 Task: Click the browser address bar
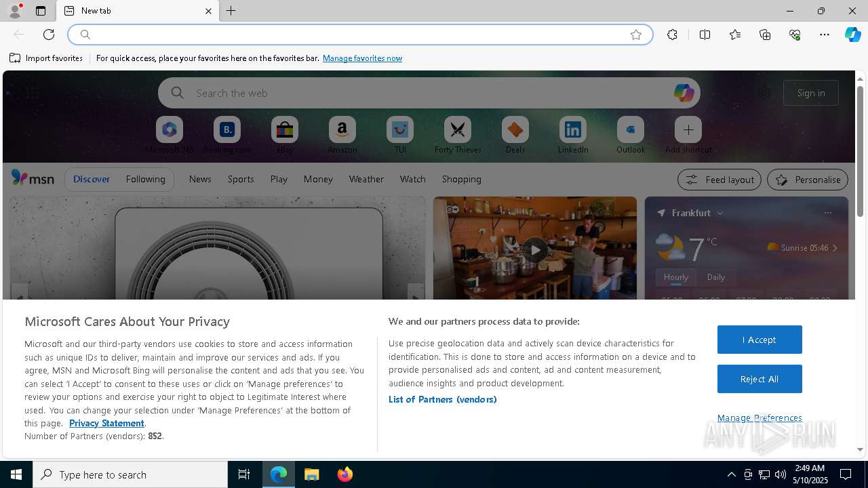click(x=359, y=35)
